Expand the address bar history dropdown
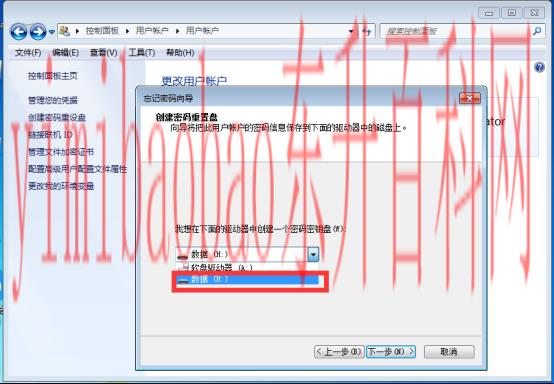 pyautogui.click(x=351, y=31)
